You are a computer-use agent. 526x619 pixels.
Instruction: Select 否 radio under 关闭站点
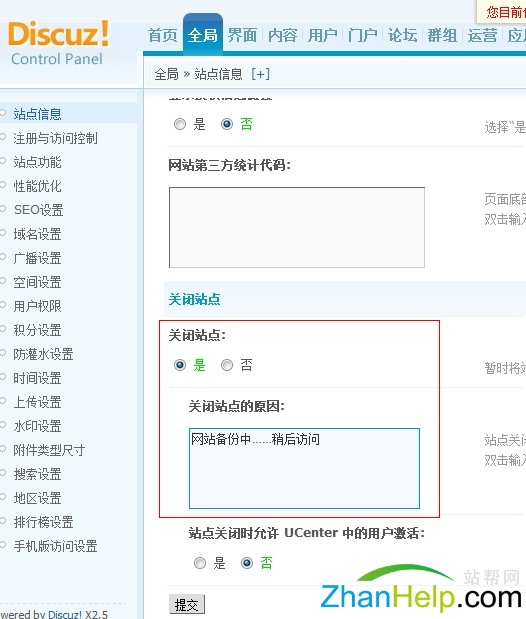click(227, 365)
